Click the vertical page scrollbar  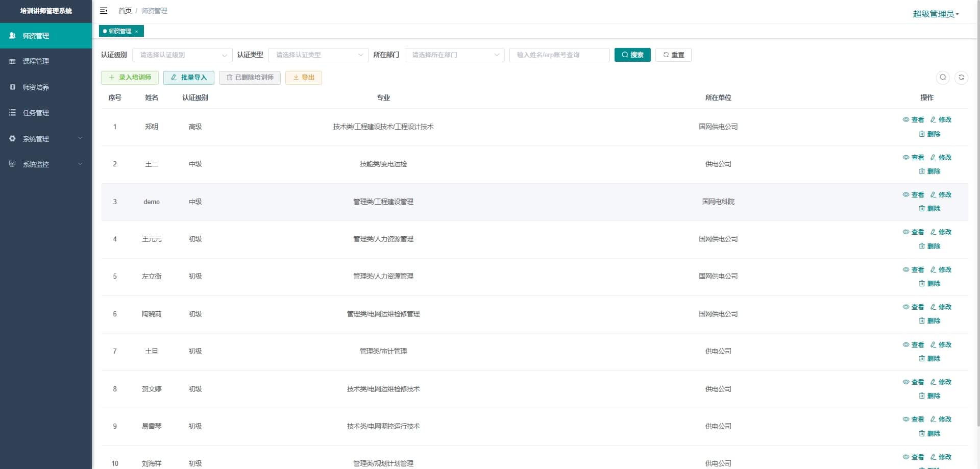click(978, 214)
